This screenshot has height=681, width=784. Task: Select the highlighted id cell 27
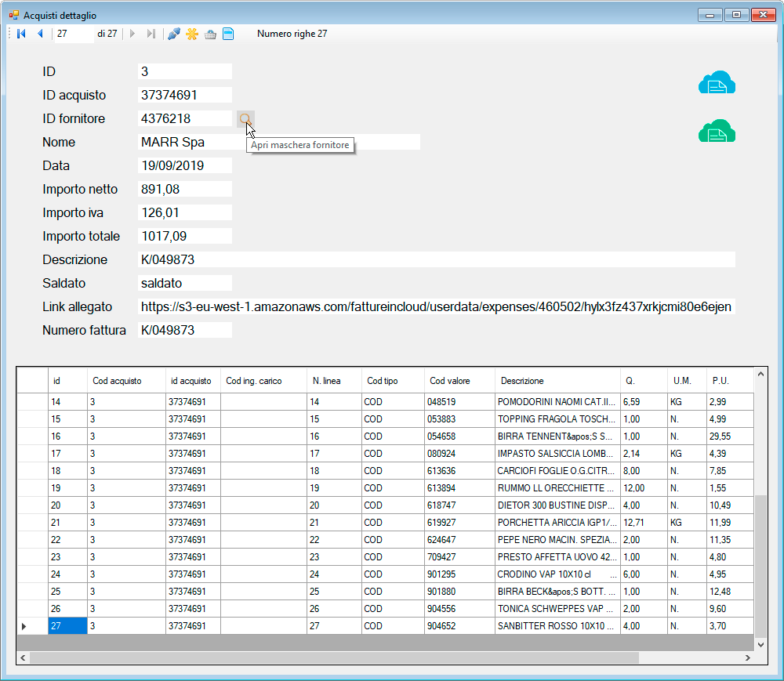(67, 626)
